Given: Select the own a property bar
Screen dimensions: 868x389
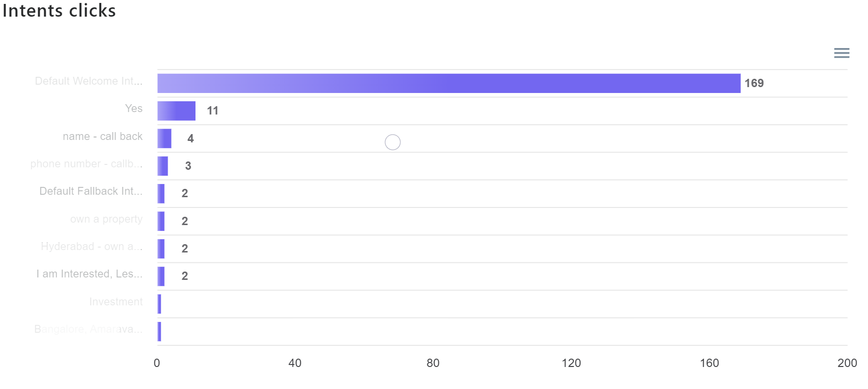Looking at the screenshot, I should click(161, 221).
